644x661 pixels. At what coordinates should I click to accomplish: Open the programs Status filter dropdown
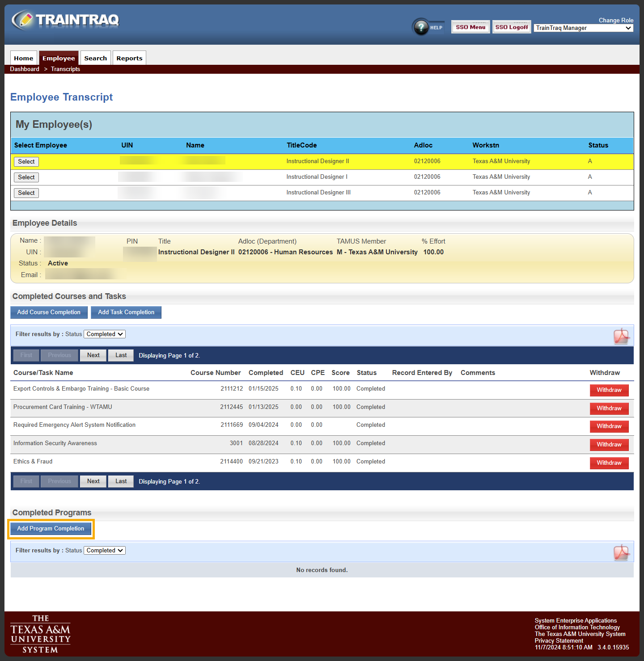click(104, 550)
